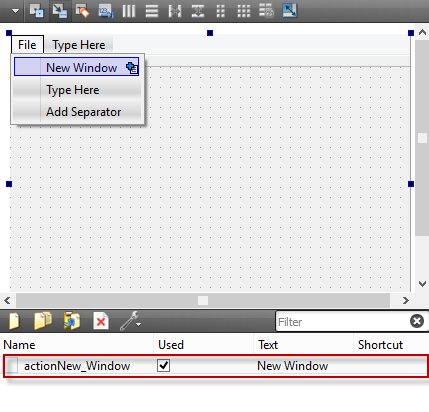This screenshot has height=412, width=429.
Task: Click the Filter text input field
Action: pyautogui.click(x=343, y=322)
